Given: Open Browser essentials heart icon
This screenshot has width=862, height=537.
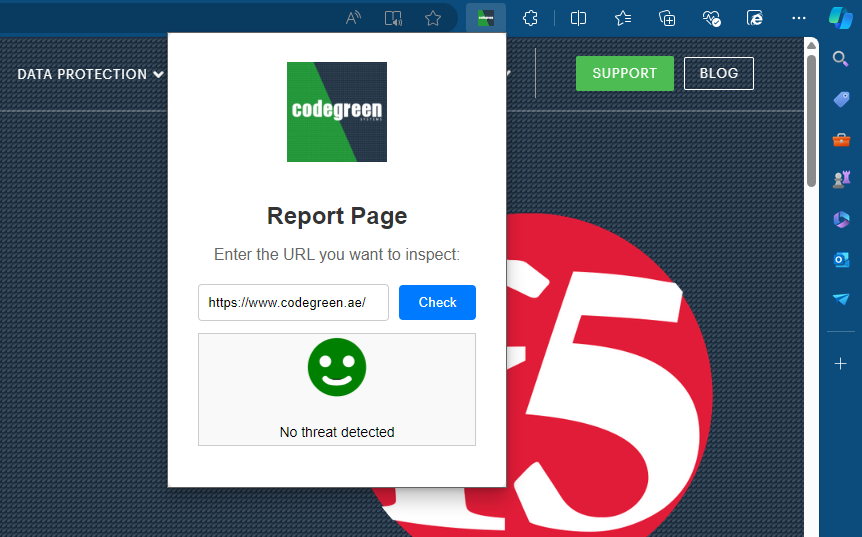Looking at the screenshot, I should [x=711, y=18].
